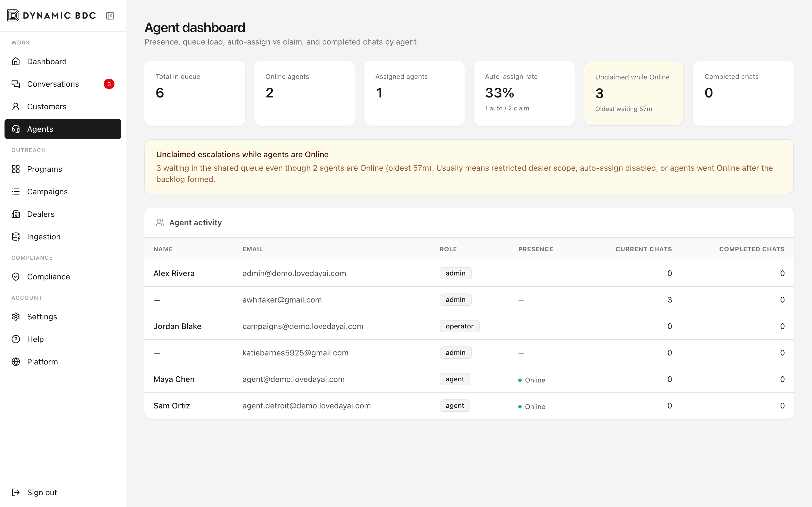Click the Dynamic BDC logo icon
This screenshot has width=812, height=507.
click(14, 15)
